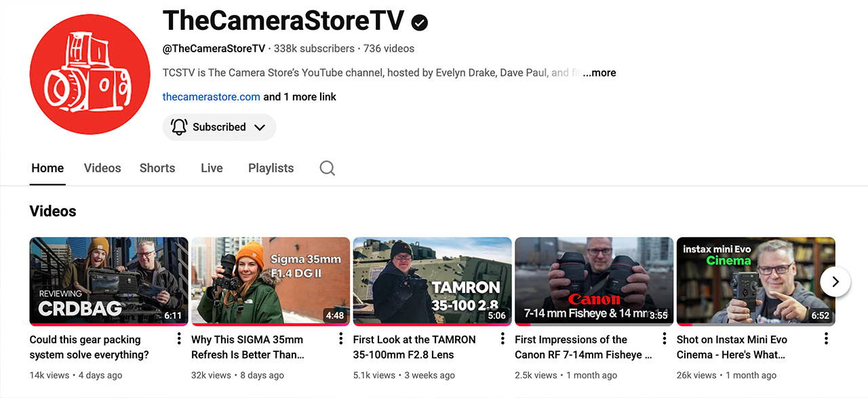868x398 pixels.
Task: Click '32k views • 8 days ago' text
Action: pos(237,375)
